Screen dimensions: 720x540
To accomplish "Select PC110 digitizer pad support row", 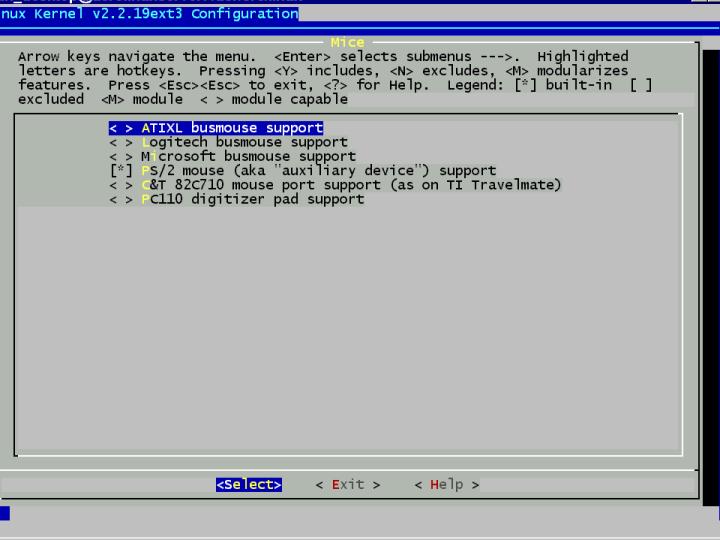I will click(x=236, y=199).
